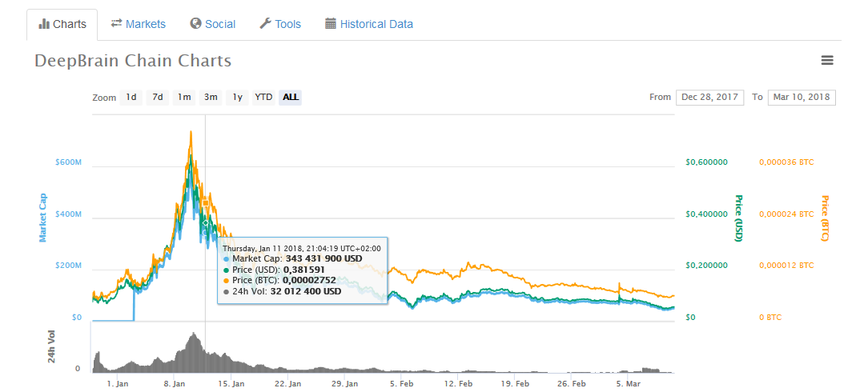Screen dimensions: 868x392
Task: Choose the YTD zoom option
Action: [263, 98]
